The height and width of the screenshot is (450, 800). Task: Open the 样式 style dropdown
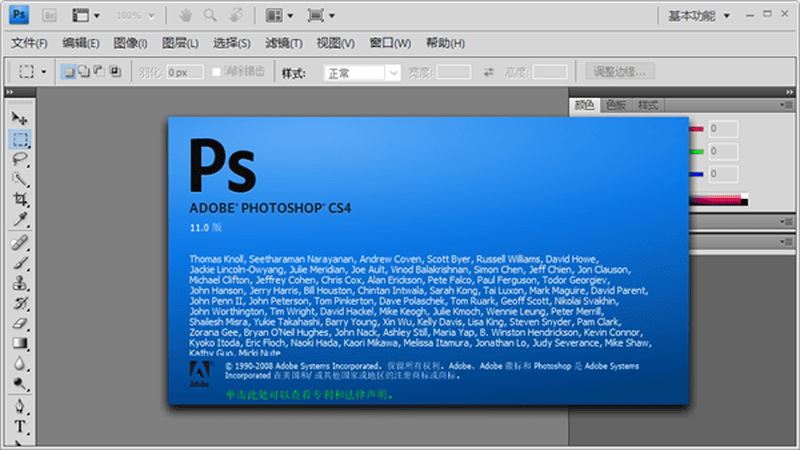coord(361,73)
